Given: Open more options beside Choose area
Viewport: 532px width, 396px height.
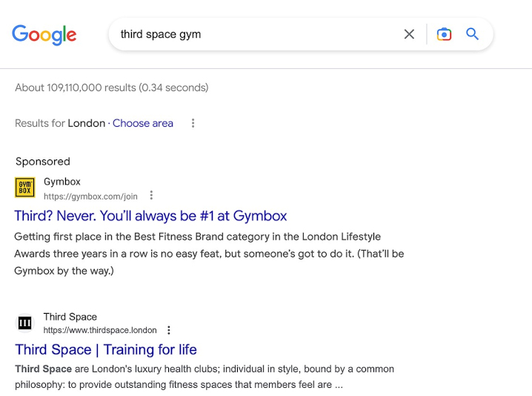Looking at the screenshot, I should tap(193, 123).
